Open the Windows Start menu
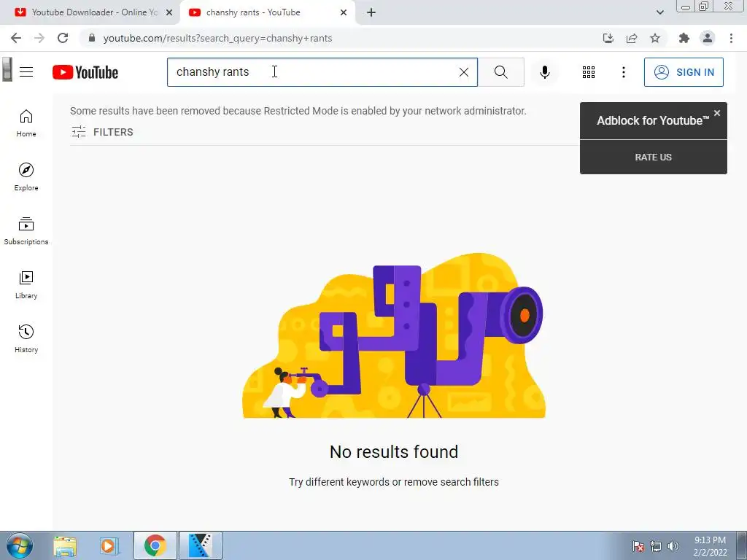This screenshot has height=560, width=747. [19, 545]
